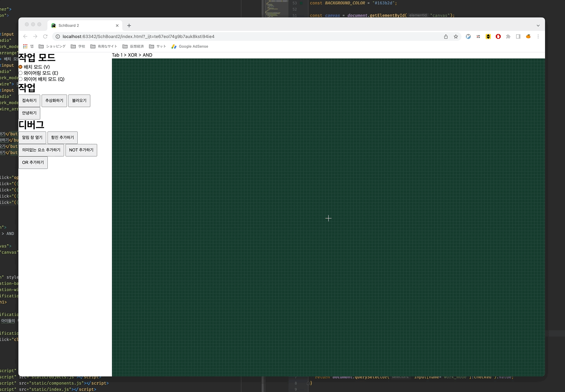Click the red Opera-style extension icon
The image size is (565, 392).
[498, 36]
